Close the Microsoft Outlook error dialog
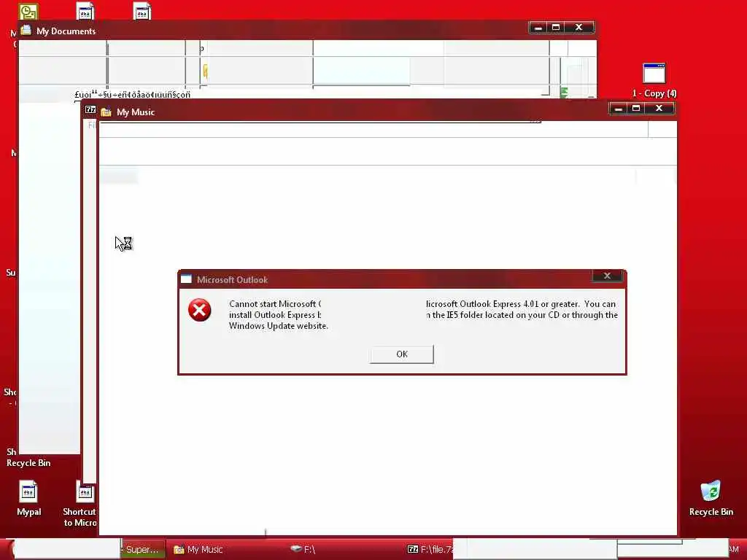 point(607,276)
